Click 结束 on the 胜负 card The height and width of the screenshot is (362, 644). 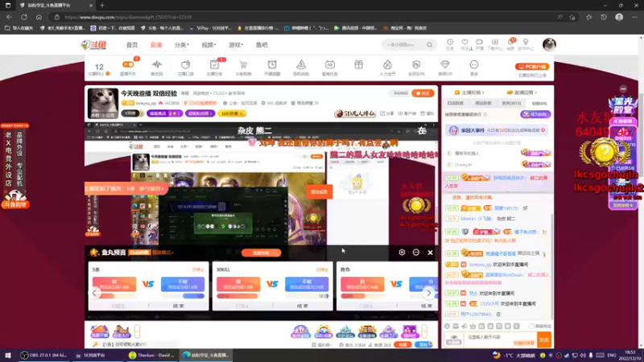click(427, 306)
